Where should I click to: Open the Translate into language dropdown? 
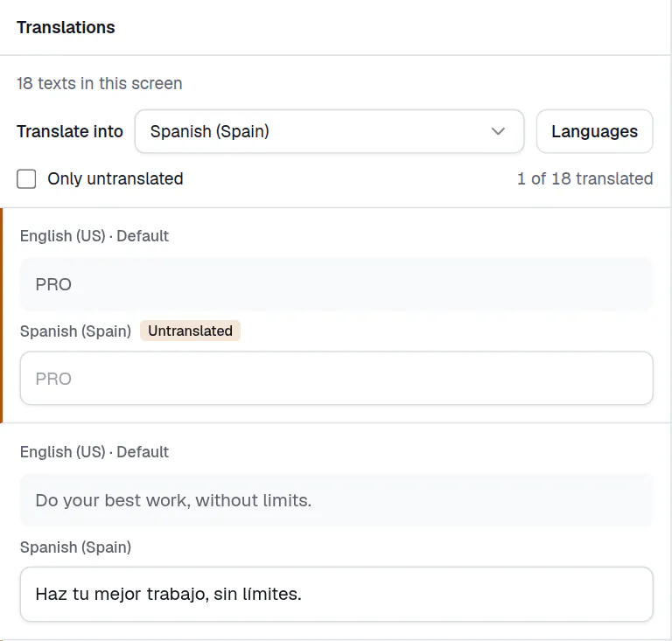tap(329, 131)
